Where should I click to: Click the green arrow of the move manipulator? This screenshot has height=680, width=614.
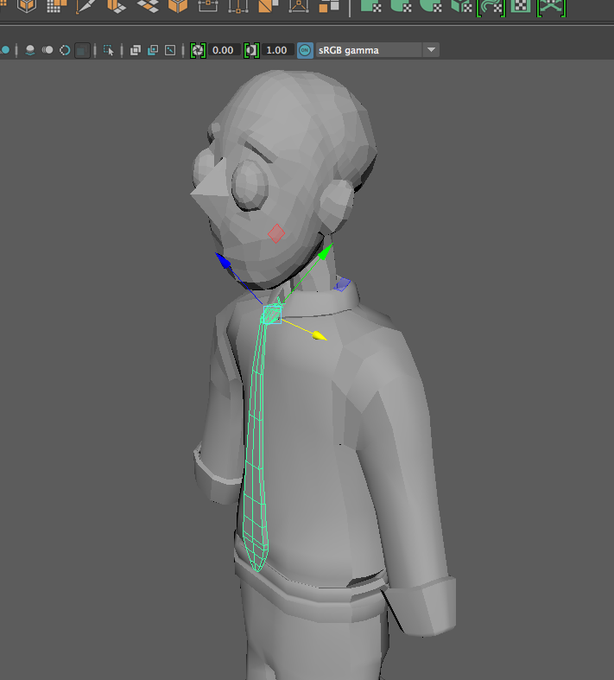[x=325, y=252]
